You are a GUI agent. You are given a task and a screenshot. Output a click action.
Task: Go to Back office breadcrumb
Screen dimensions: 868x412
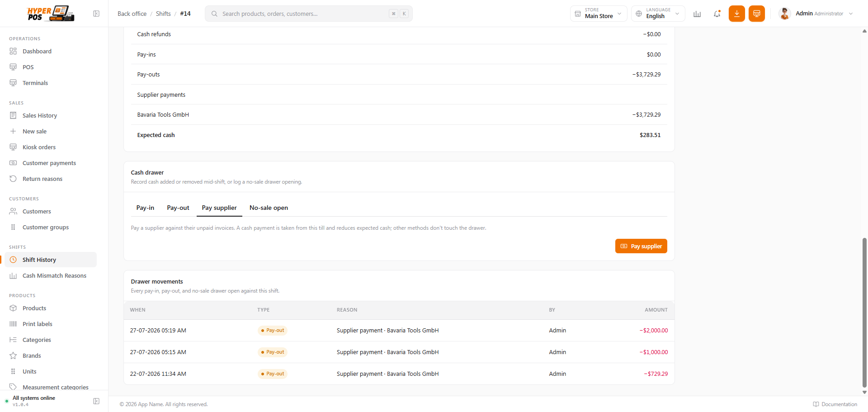pyautogui.click(x=132, y=14)
